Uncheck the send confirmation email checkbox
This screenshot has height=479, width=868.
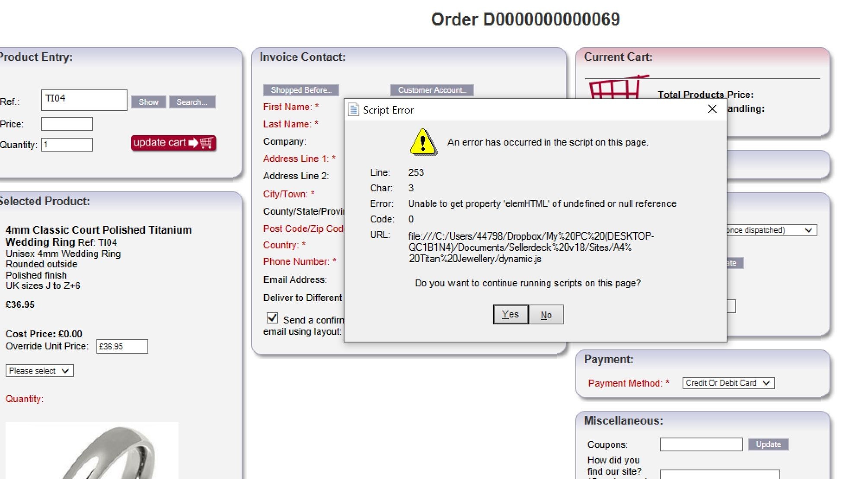pos(272,318)
